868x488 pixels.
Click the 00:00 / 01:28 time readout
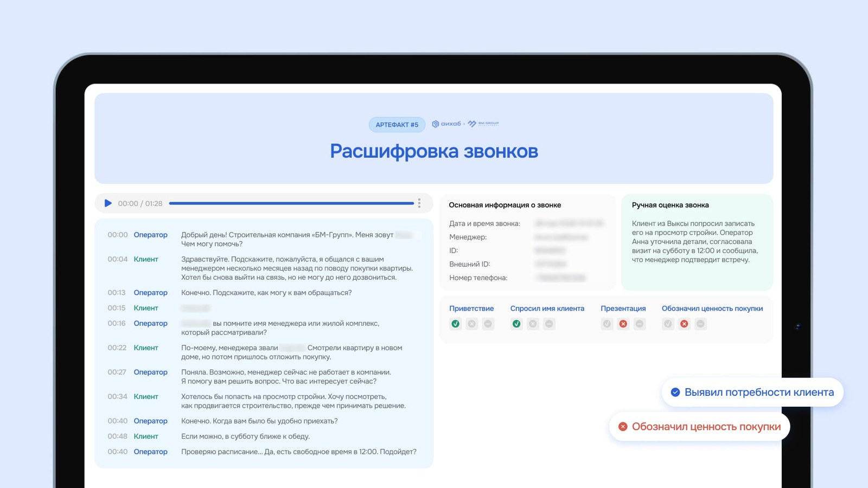pyautogui.click(x=140, y=203)
